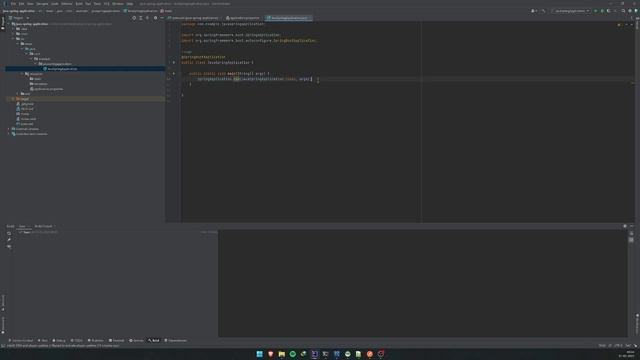Collapse the java-spring-application root node
This screenshot has width=640, height=360.
pos(9,24)
